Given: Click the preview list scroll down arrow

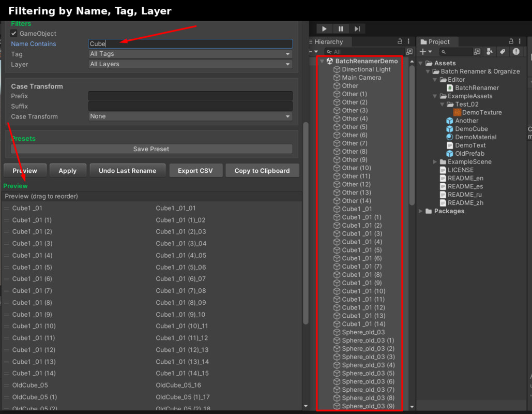Looking at the screenshot, I should [x=306, y=406].
